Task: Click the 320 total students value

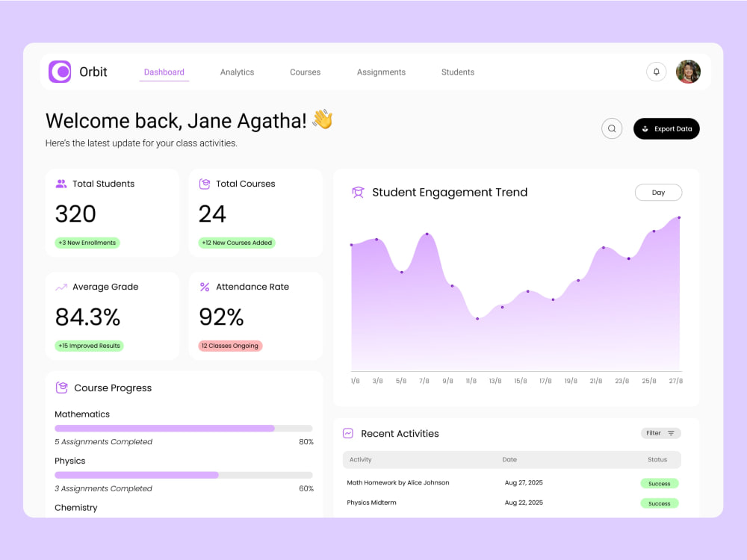Action: [x=75, y=214]
